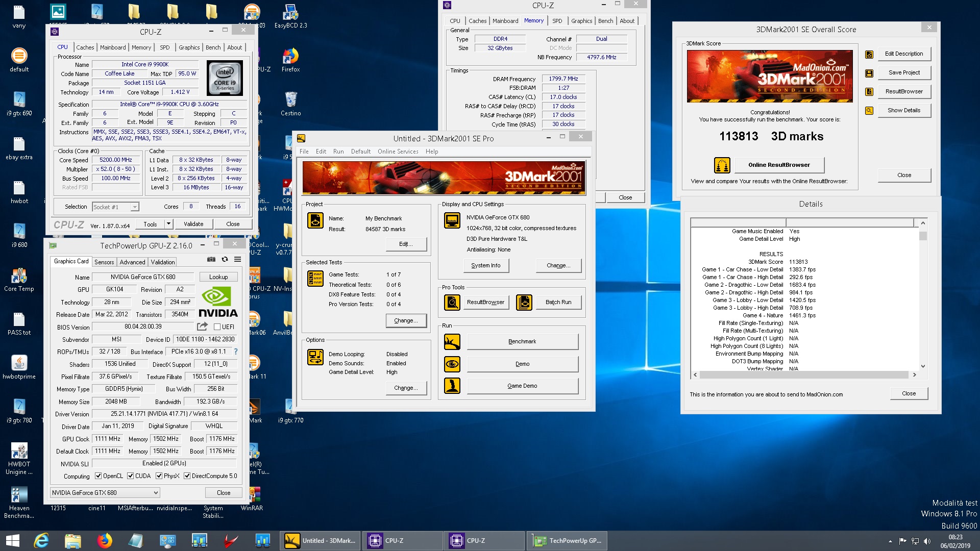Toggle the DirectCompute 5.0 checkbox

(187, 476)
